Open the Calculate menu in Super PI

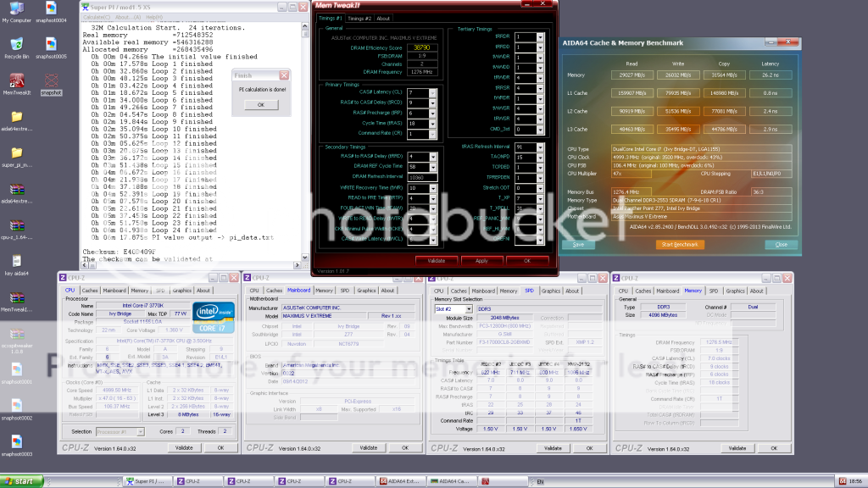coord(97,17)
